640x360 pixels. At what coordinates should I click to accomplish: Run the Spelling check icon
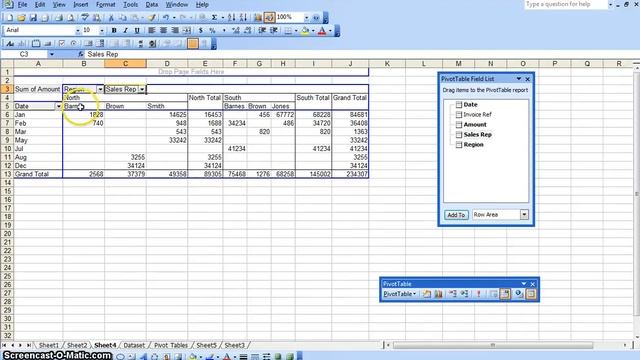point(85,18)
